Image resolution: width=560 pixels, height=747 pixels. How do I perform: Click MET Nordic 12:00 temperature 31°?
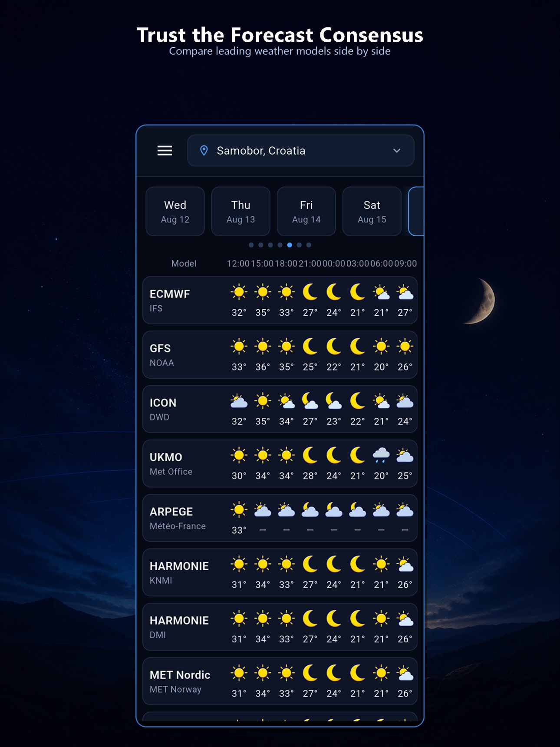coord(239,694)
